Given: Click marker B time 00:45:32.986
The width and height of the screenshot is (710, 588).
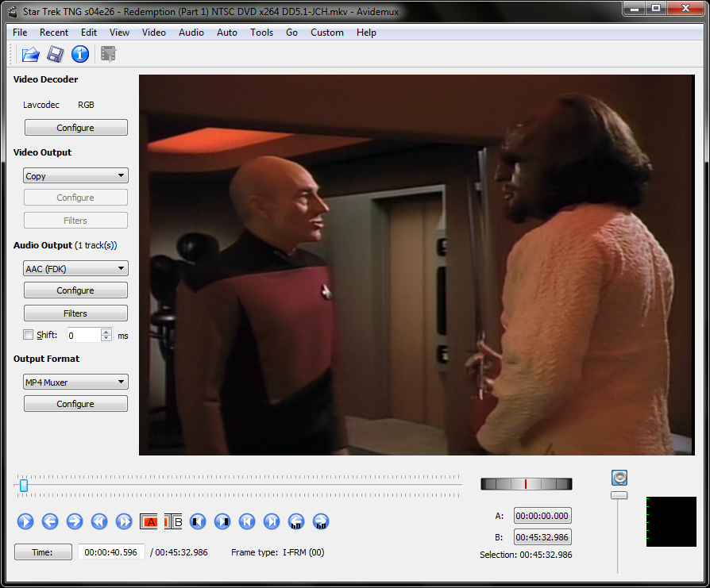Looking at the screenshot, I should [542, 537].
